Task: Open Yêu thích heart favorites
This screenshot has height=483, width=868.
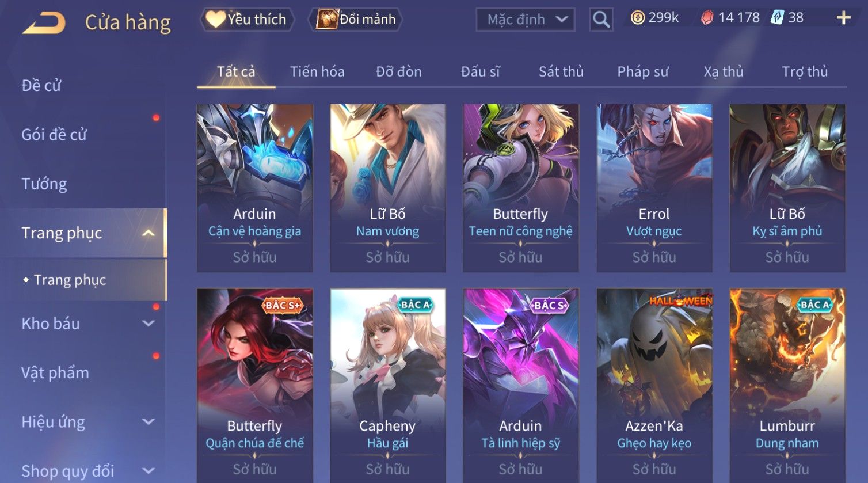Action: pos(248,20)
